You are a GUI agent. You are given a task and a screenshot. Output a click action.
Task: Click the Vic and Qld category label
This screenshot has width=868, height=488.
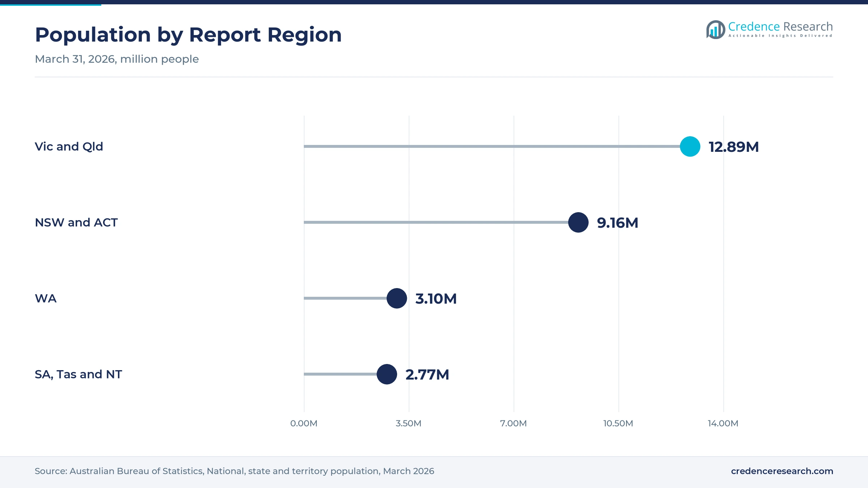click(x=69, y=146)
